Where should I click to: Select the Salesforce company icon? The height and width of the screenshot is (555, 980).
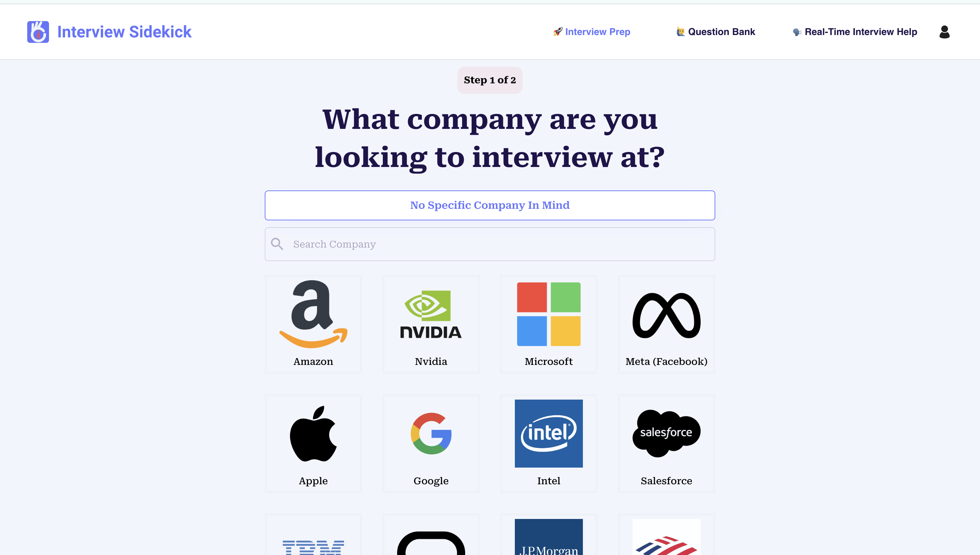pos(666,433)
